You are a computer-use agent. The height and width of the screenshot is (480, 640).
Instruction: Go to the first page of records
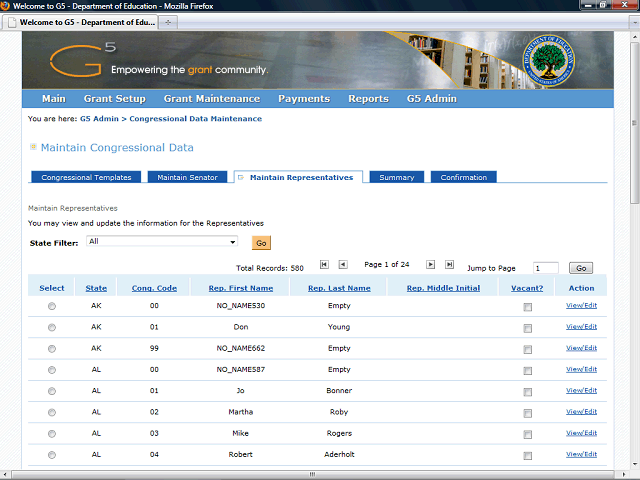[324, 265]
